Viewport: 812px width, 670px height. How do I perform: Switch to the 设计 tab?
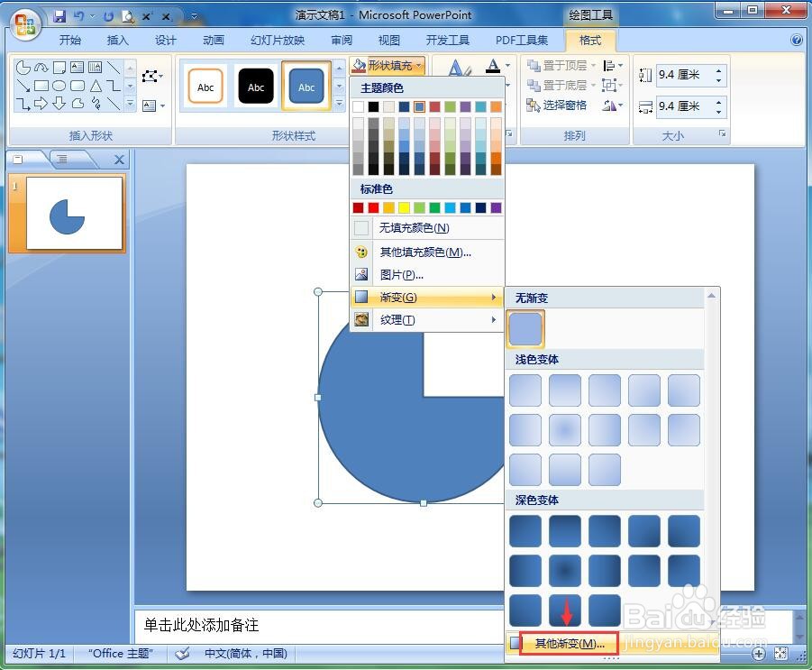[x=166, y=40]
